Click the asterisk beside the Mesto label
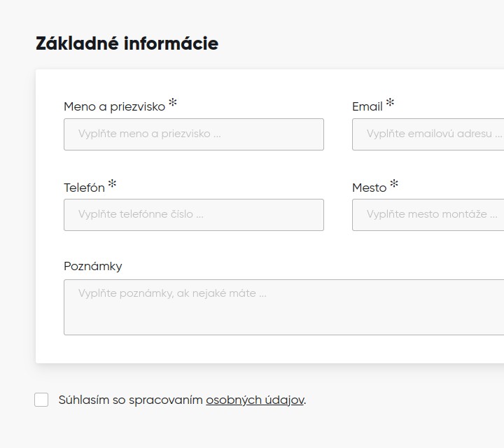The image size is (504, 448). (x=394, y=184)
